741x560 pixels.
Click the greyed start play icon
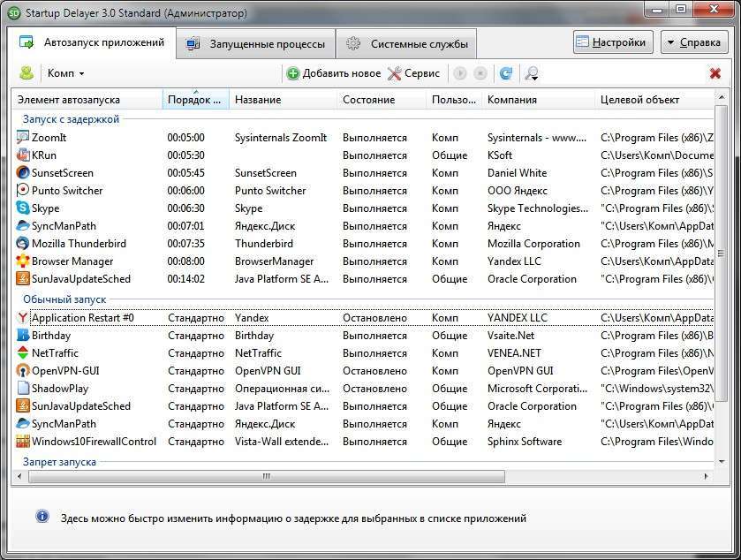point(460,73)
